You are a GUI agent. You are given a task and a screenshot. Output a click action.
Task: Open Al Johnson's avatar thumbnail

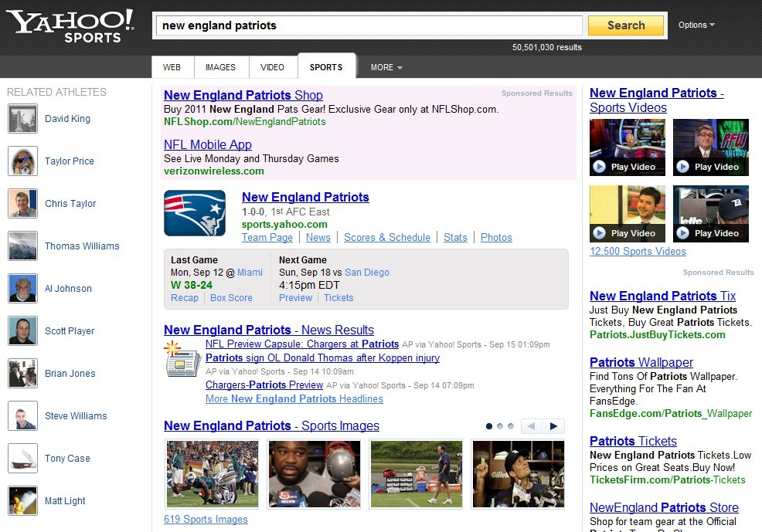pyautogui.click(x=23, y=288)
